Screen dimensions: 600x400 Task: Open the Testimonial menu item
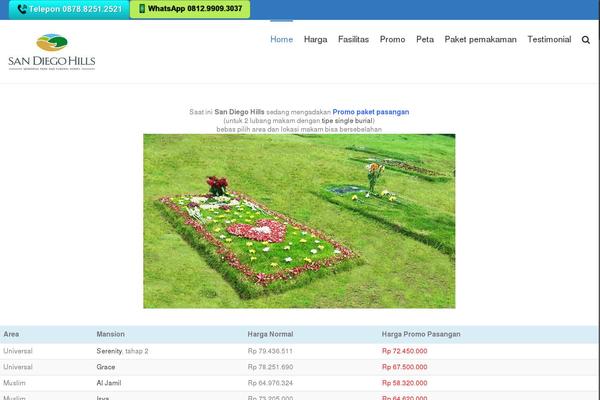(549, 39)
